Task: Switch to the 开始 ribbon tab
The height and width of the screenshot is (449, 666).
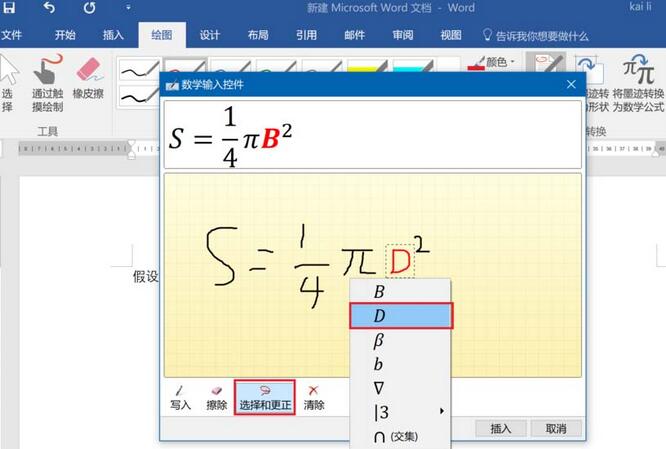Action: 65,35
